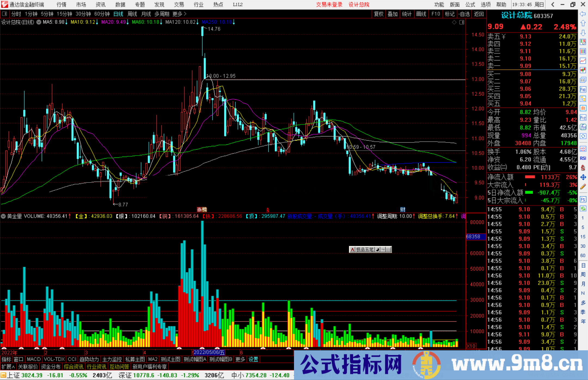Open the candlestick chart sidebar icon
The height and width of the screenshot is (380, 588).
[583, 70]
